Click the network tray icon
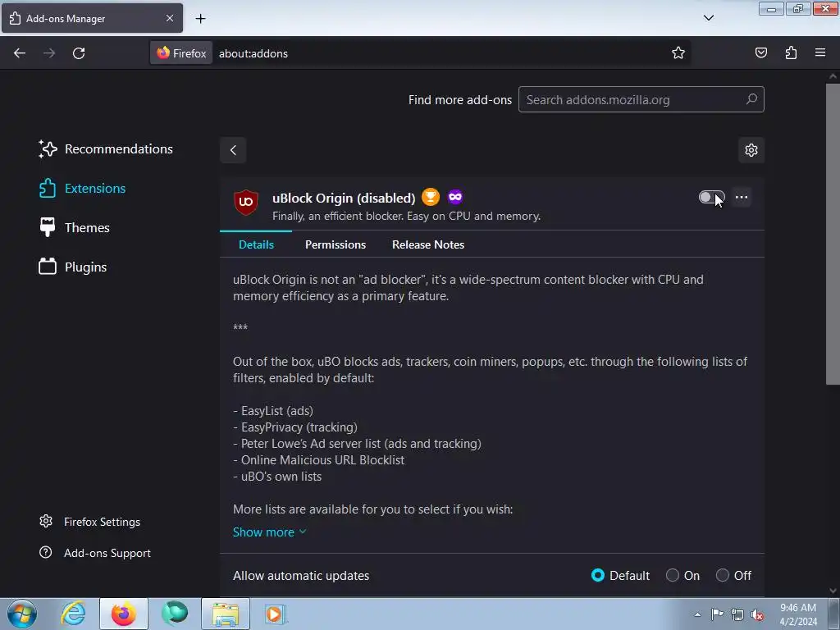The image size is (840, 630). (x=737, y=614)
